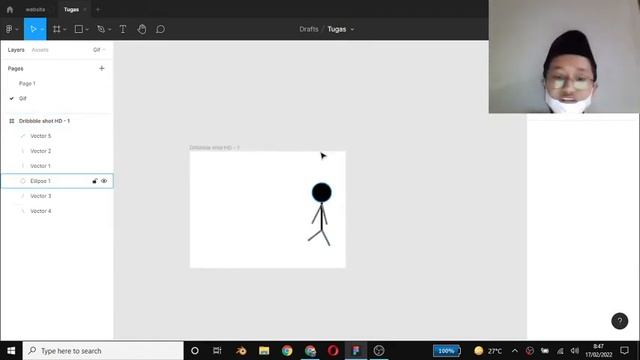Click the frame title label on canvas
This screenshot has width=640, height=360.
pyautogui.click(x=214, y=147)
